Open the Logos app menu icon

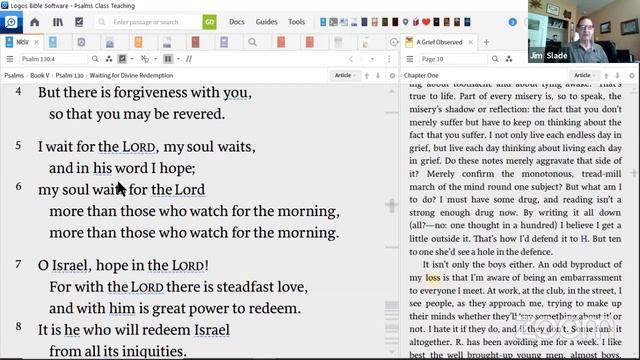tap(11, 22)
